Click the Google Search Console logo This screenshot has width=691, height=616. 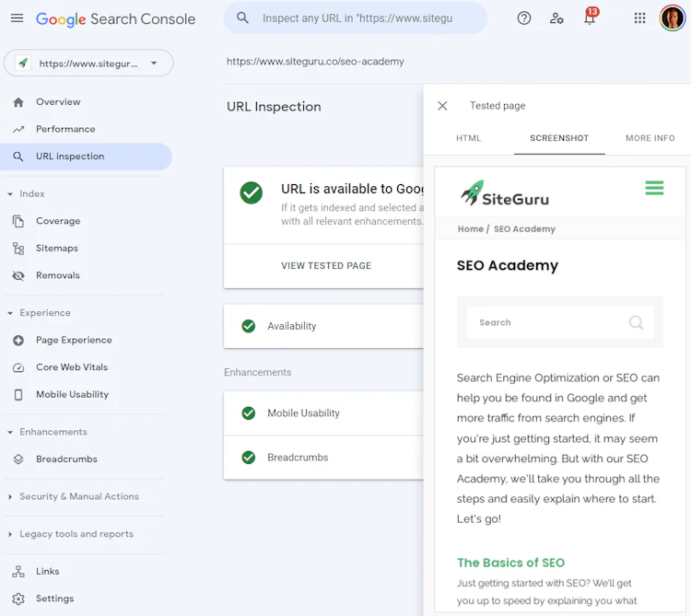[x=115, y=19]
